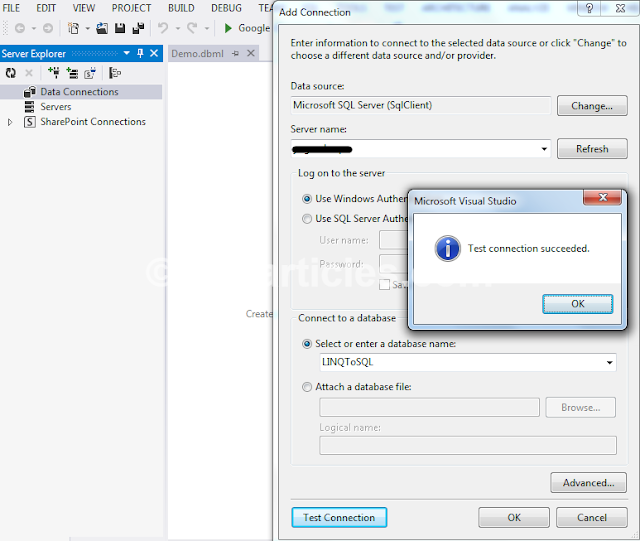Click Add SharePoint Connection icon

tap(90, 73)
